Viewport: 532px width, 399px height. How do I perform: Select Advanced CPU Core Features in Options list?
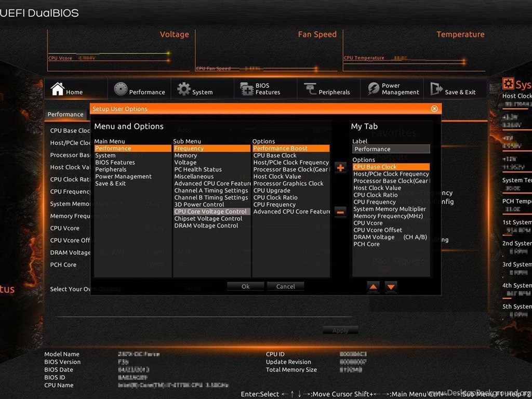(x=291, y=212)
